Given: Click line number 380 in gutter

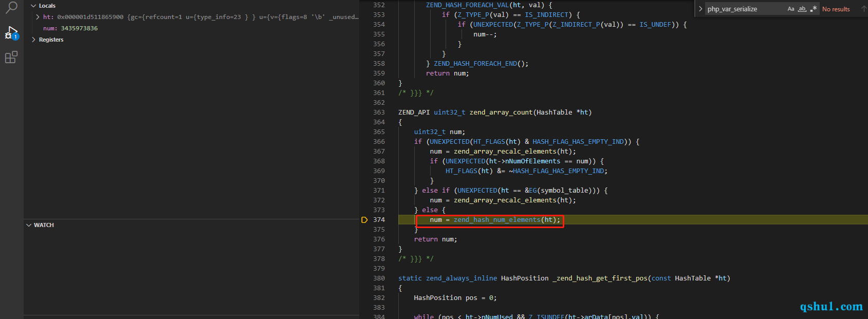Looking at the screenshot, I should [379, 278].
